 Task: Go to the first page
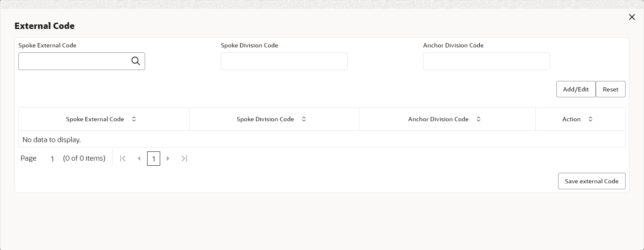tap(123, 159)
